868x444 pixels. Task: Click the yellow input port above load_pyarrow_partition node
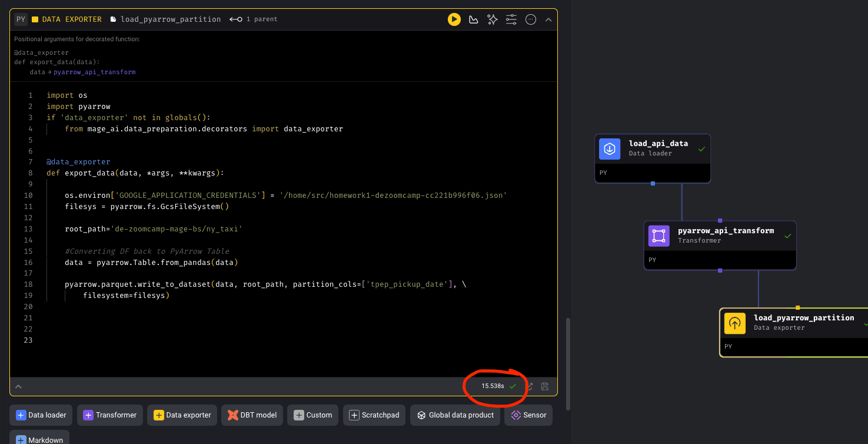[797, 307]
